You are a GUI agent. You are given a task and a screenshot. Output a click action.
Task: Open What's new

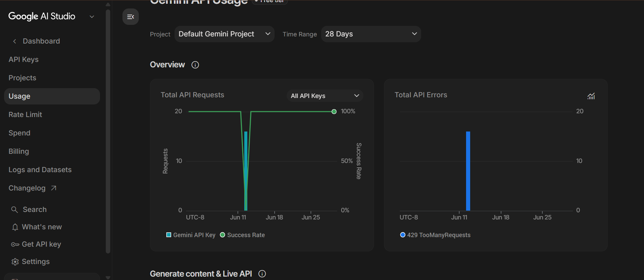pos(42,227)
